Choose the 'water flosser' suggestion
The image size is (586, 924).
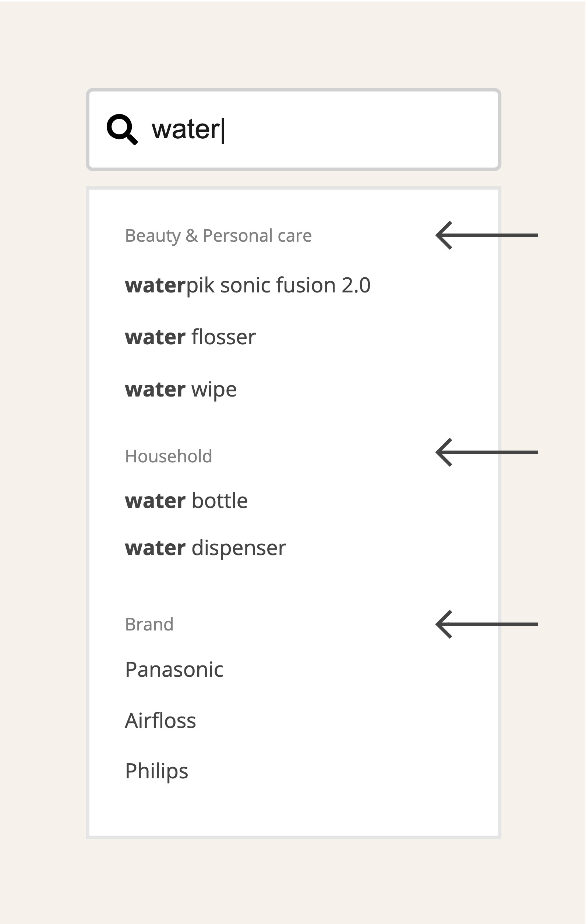point(190,337)
